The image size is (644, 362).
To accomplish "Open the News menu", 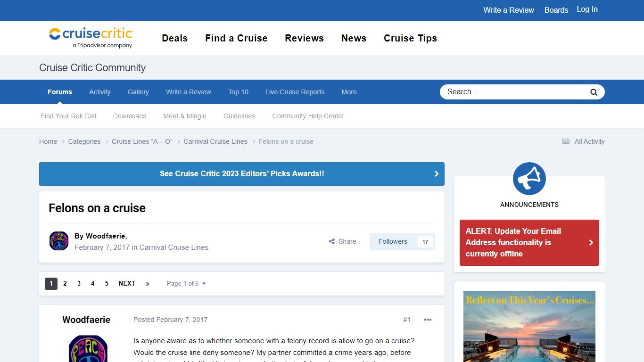I will point(354,38).
